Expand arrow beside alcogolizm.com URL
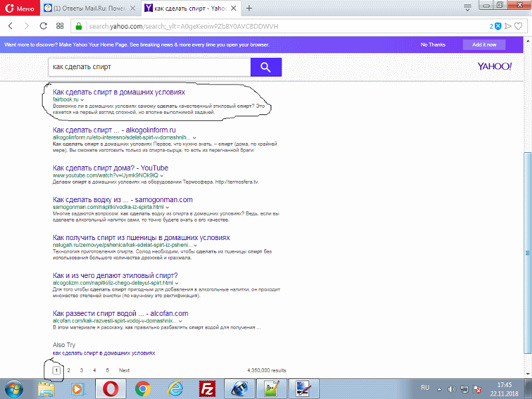 tap(177, 283)
